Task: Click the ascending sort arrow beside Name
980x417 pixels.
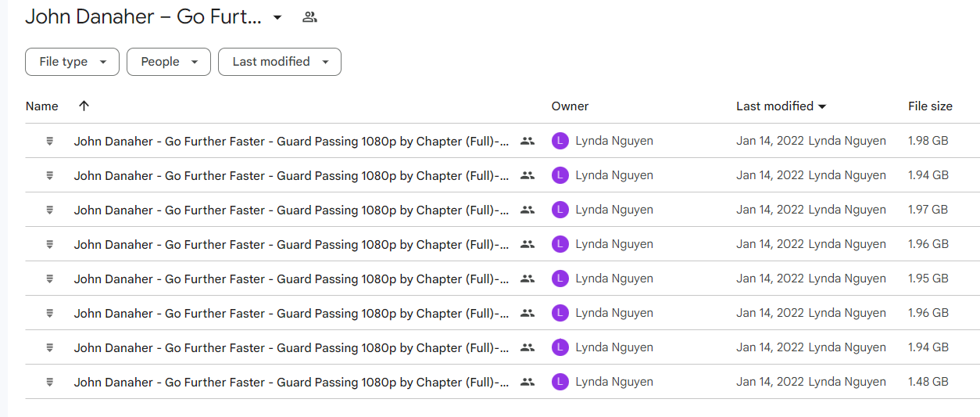Action: [x=84, y=106]
